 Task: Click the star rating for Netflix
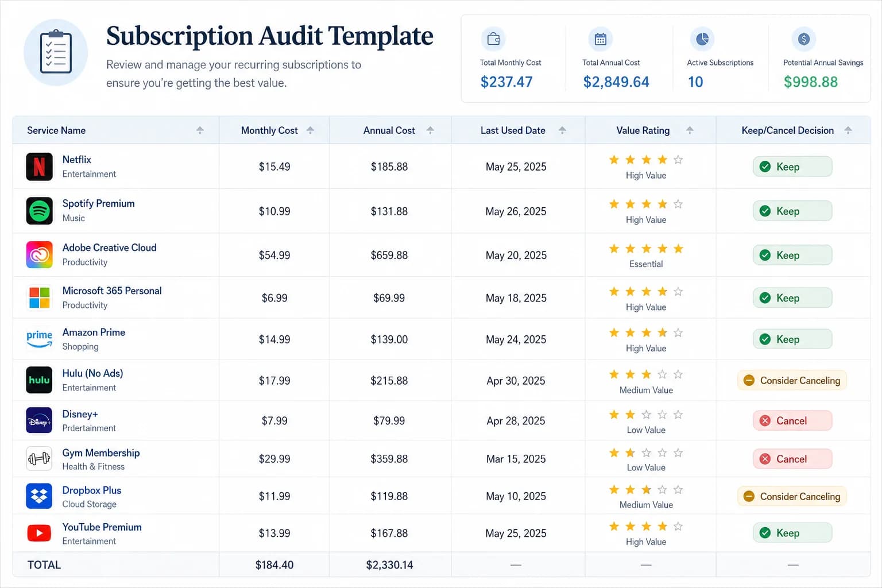coord(646,160)
